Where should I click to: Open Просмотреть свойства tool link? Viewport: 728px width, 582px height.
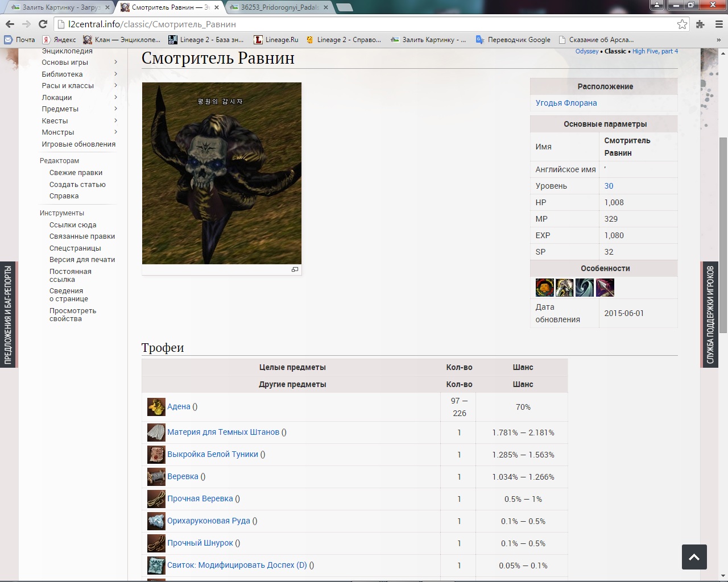[x=73, y=315]
